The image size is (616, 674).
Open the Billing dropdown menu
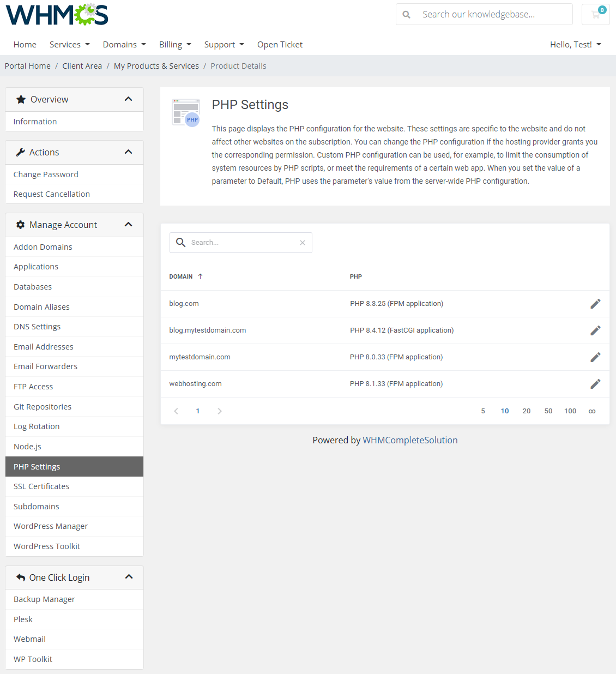click(x=175, y=44)
